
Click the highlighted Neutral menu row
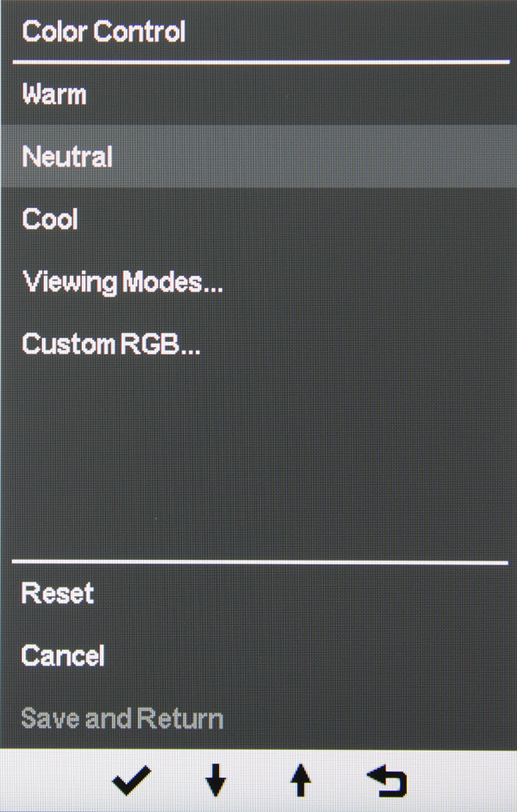coord(258,157)
